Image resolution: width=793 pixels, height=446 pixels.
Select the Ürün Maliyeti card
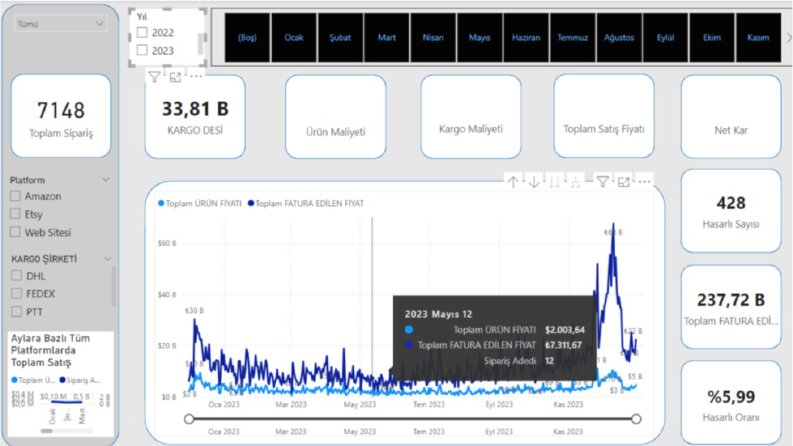pos(336,117)
